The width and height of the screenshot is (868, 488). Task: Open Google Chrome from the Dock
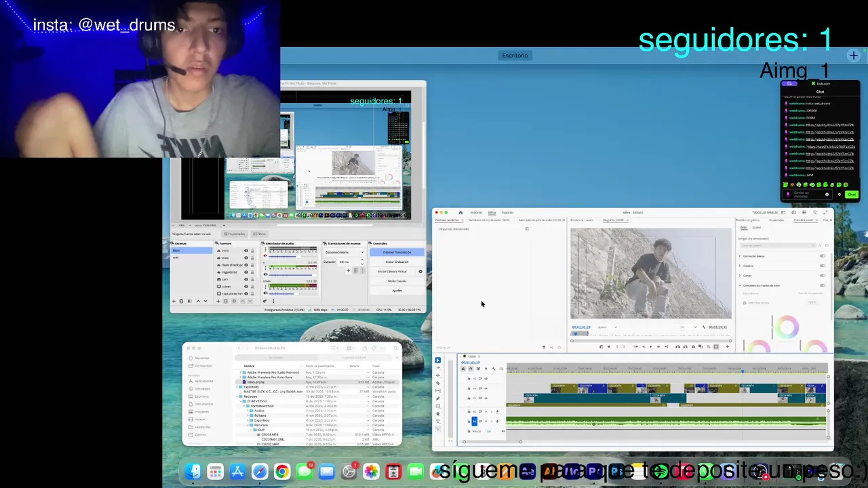pos(282,471)
